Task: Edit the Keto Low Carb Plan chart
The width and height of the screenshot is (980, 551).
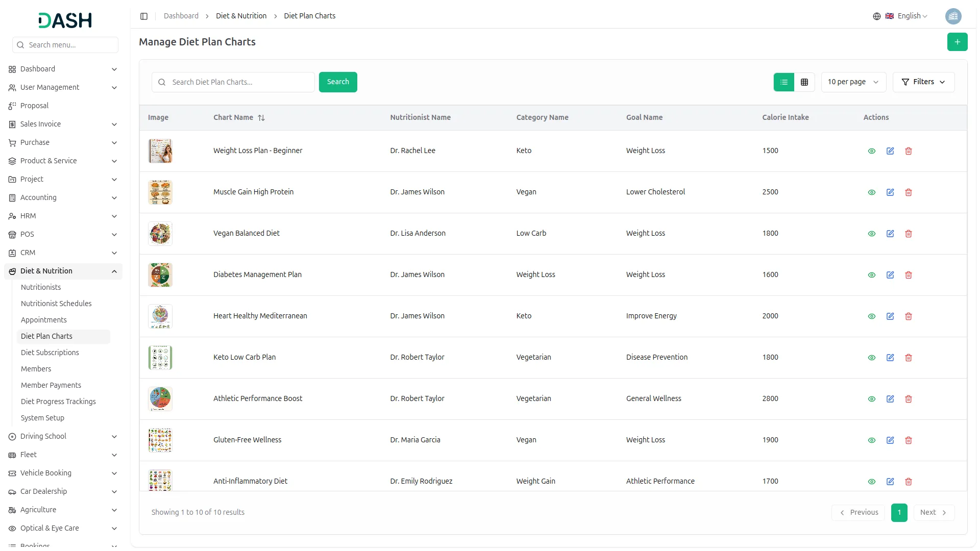Action: (890, 358)
